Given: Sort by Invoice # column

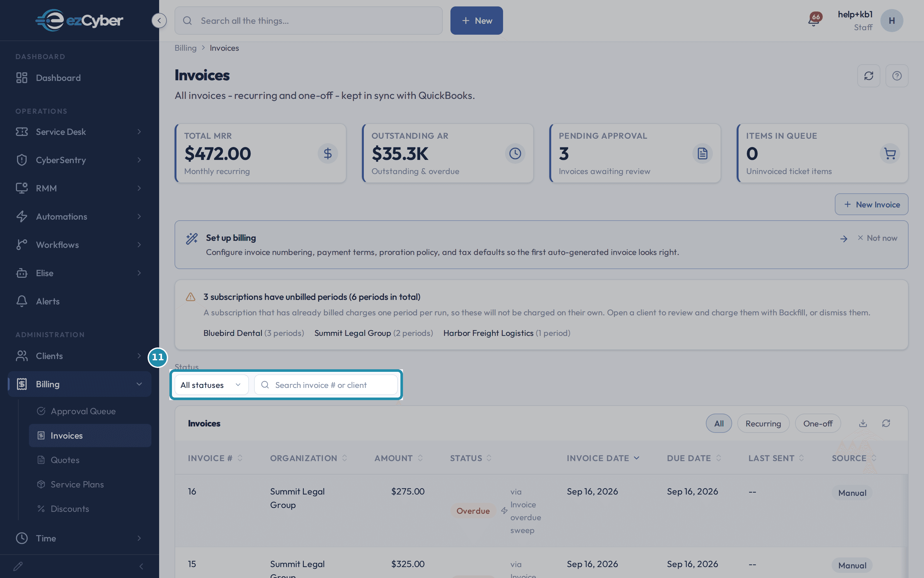Looking at the screenshot, I should pyautogui.click(x=215, y=458).
